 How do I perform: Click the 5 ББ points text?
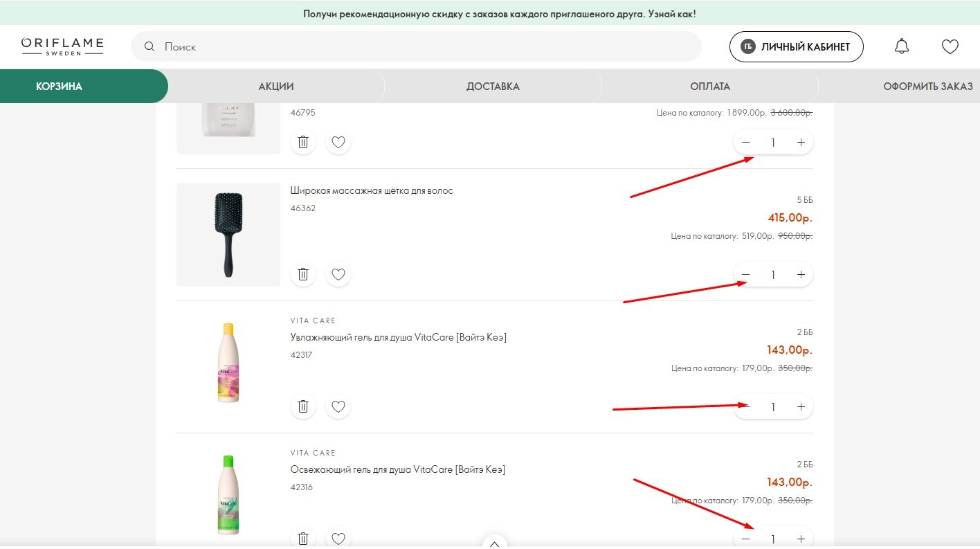tap(805, 200)
